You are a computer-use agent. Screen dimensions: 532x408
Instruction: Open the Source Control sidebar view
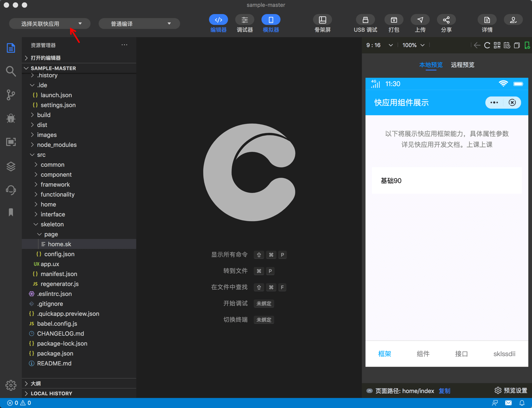11,95
